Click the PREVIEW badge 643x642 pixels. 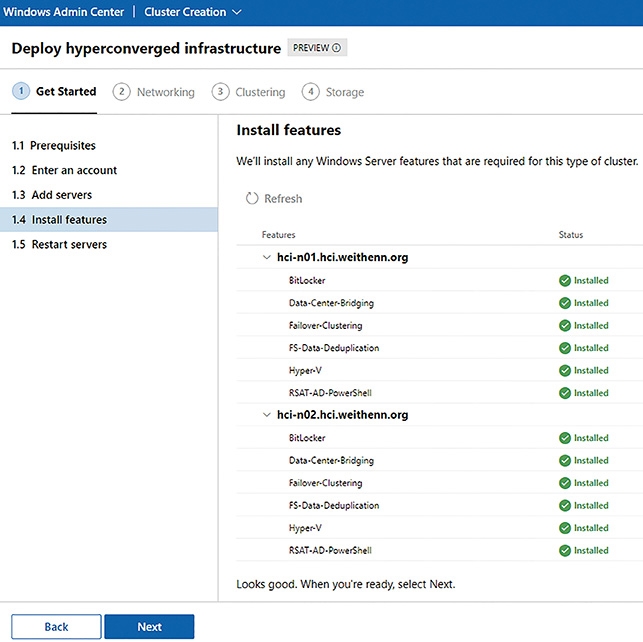[x=317, y=48]
